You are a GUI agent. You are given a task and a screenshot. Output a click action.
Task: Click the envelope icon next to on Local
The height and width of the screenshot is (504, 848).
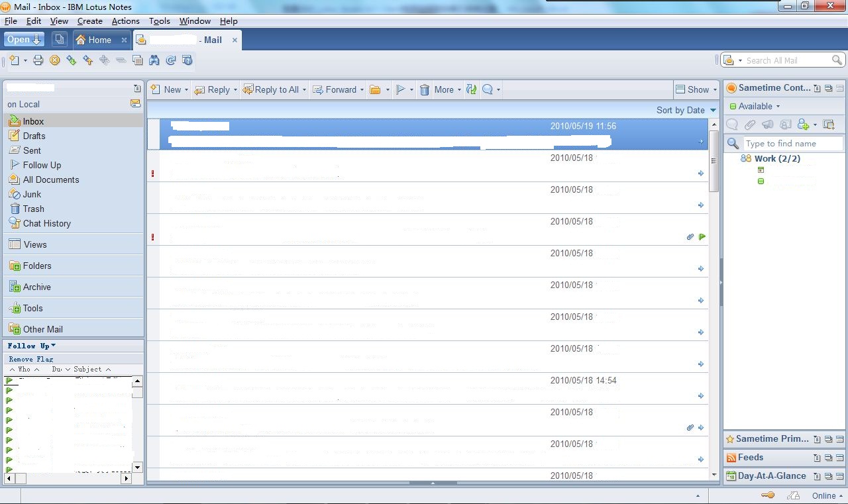click(136, 104)
